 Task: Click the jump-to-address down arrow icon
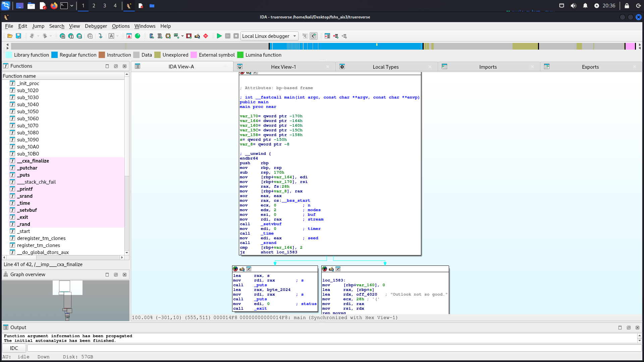pos(100,36)
